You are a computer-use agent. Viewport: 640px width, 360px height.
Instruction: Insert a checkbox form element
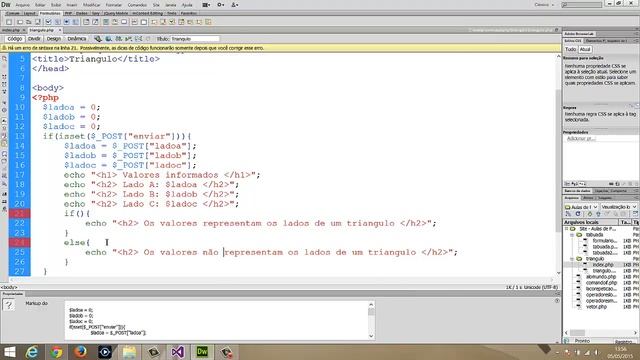pyautogui.click(x=48, y=22)
